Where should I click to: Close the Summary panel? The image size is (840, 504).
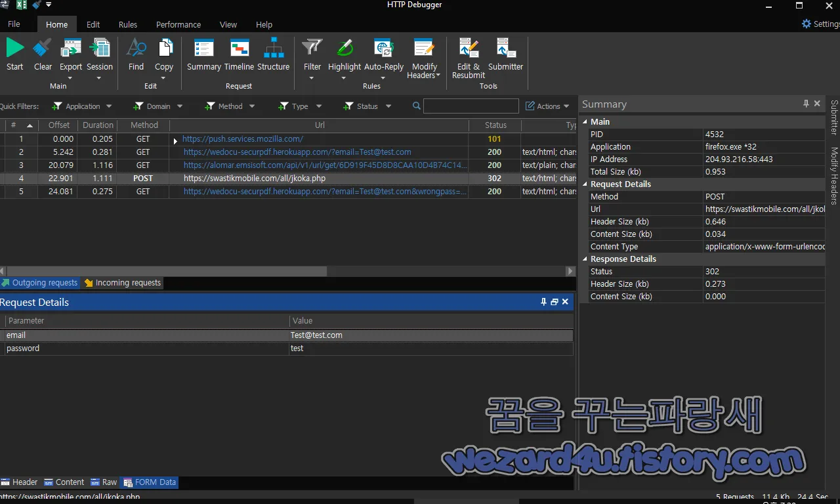(x=817, y=104)
